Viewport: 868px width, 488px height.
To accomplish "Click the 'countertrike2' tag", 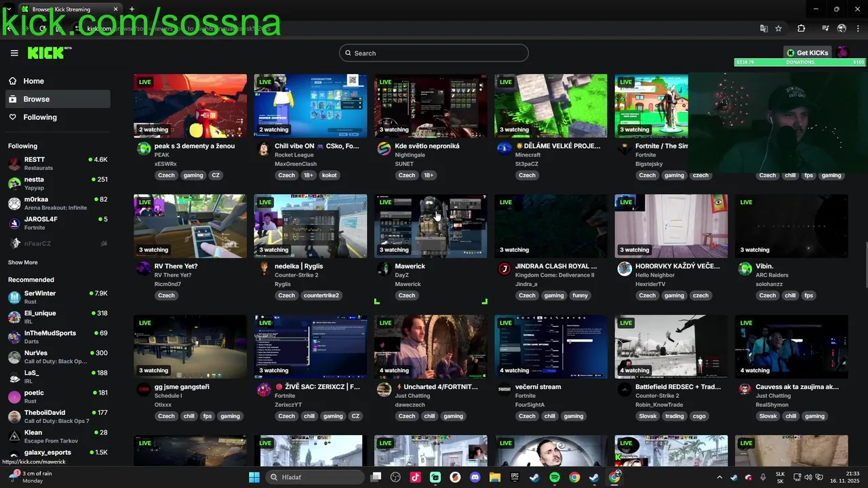I will click(x=321, y=296).
